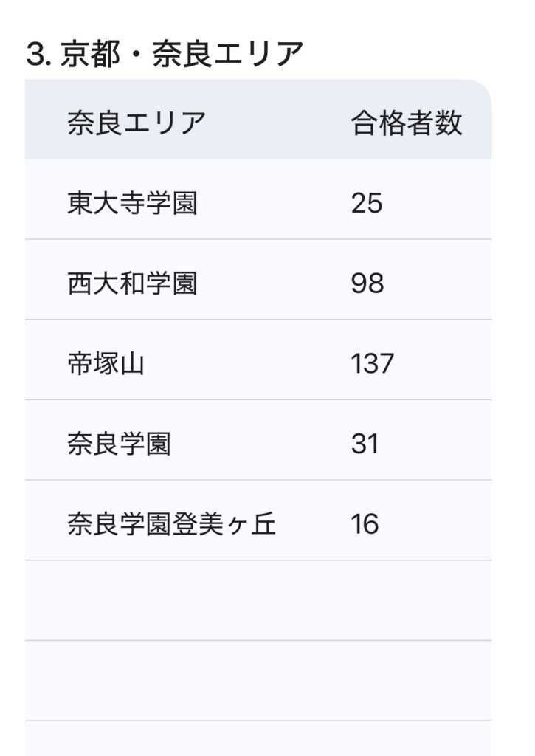Viewport: 535px width, 756px height.
Task: Click the second empty row's count cell
Action: click(407, 680)
